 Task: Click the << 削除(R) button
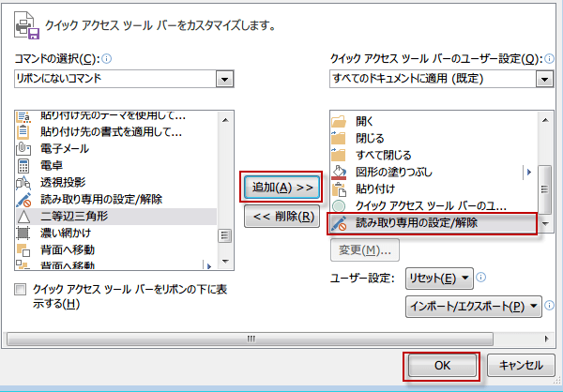click(x=281, y=217)
